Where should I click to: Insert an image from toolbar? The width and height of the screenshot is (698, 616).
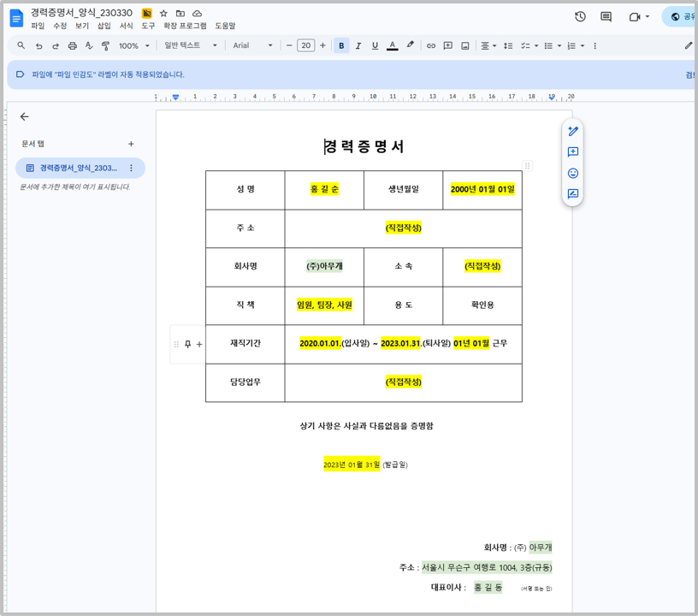tap(465, 46)
